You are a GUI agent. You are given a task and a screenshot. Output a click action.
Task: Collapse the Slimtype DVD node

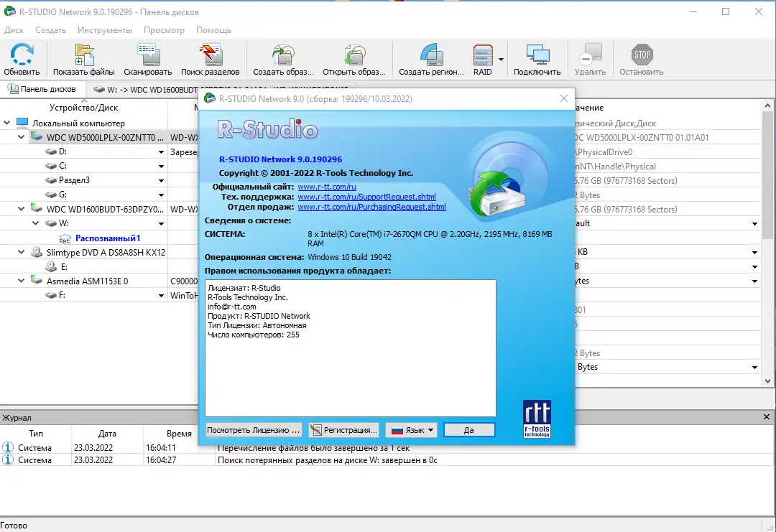[x=22, y=252]
